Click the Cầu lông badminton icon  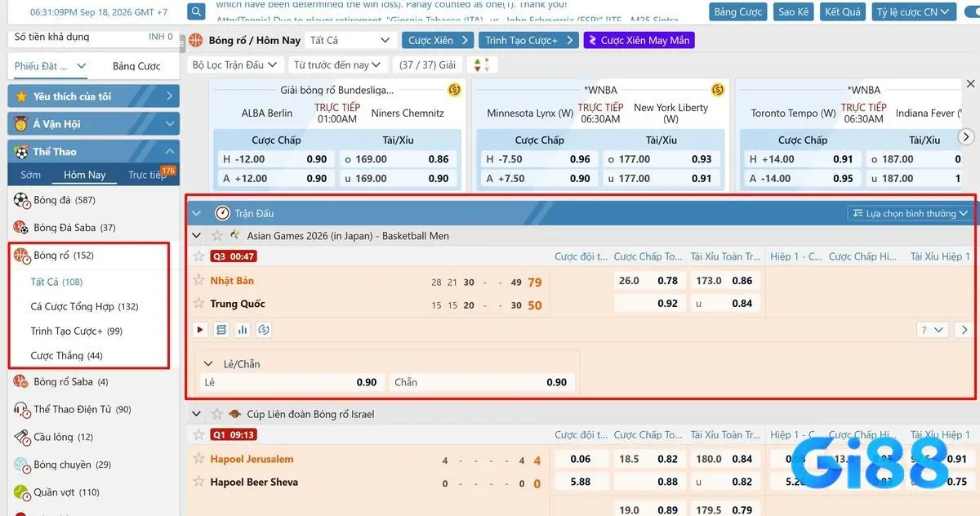(21, 437)
